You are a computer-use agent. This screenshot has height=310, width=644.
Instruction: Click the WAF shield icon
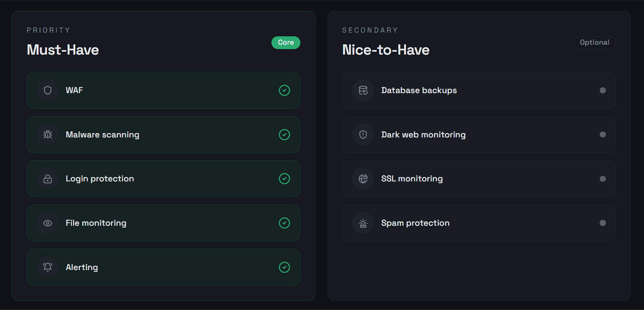(48, 90)
